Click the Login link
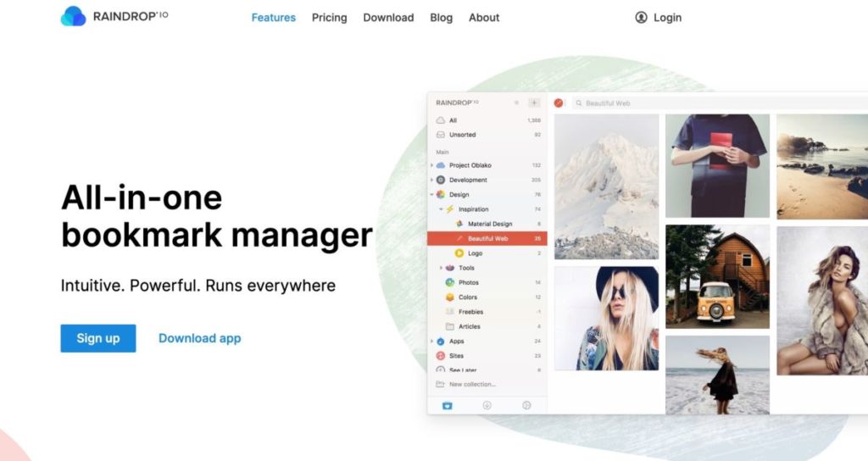Image resolution: width=868 pixels, height=461 pixels. 668,18
